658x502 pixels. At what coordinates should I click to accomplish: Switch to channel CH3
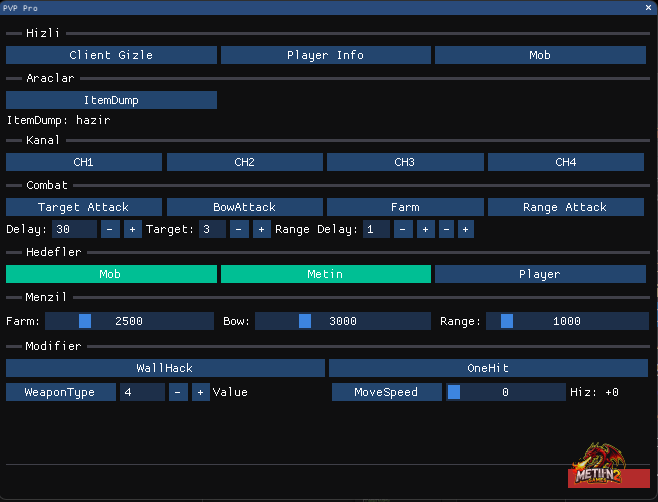click(x=405, y=162)
